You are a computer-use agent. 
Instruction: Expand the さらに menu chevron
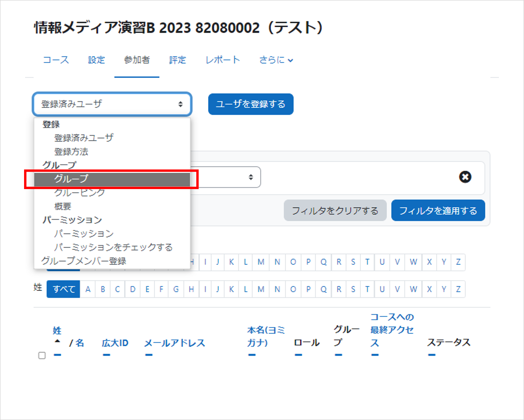(290, 60)
